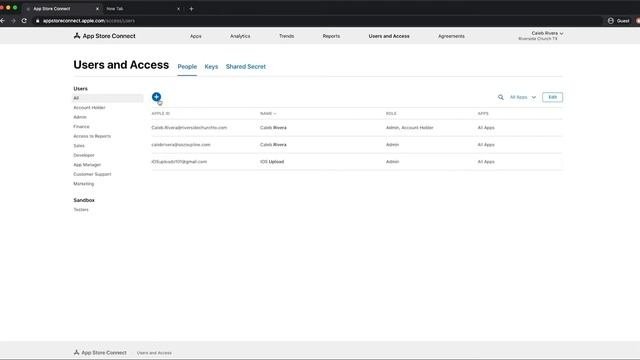Reload the page with refresh icon
Image resolution: width=640 pixels, height=360 pixels.
(24, 20)
